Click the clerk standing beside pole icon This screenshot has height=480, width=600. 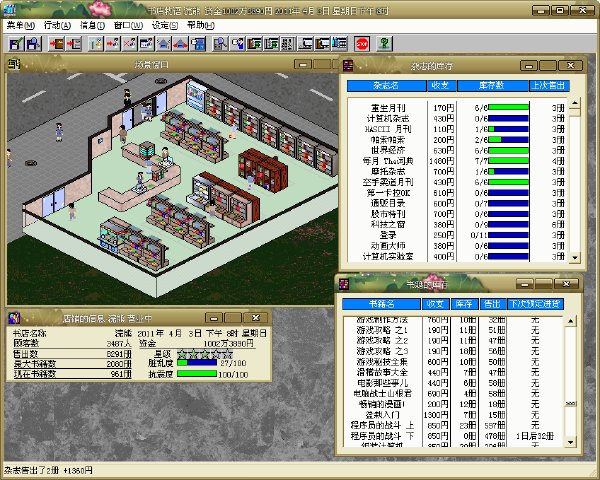(x=96, y=44)
